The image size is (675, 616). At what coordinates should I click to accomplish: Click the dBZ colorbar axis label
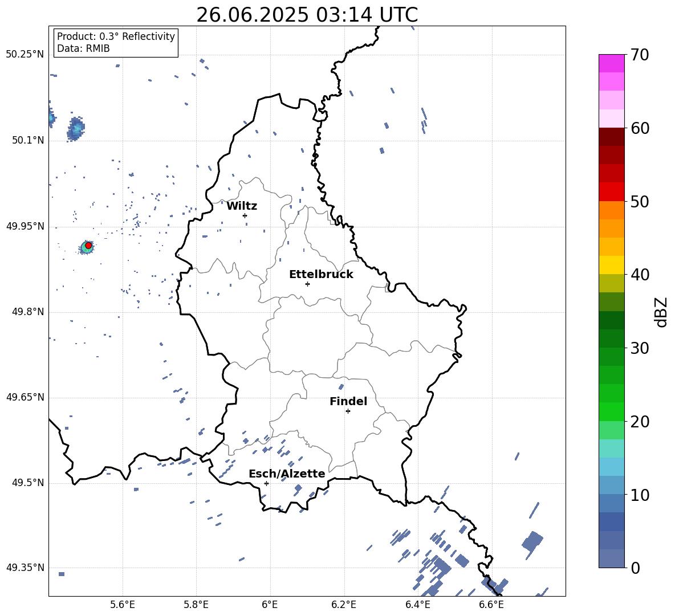pyautogui.click(x=661, y=312)
